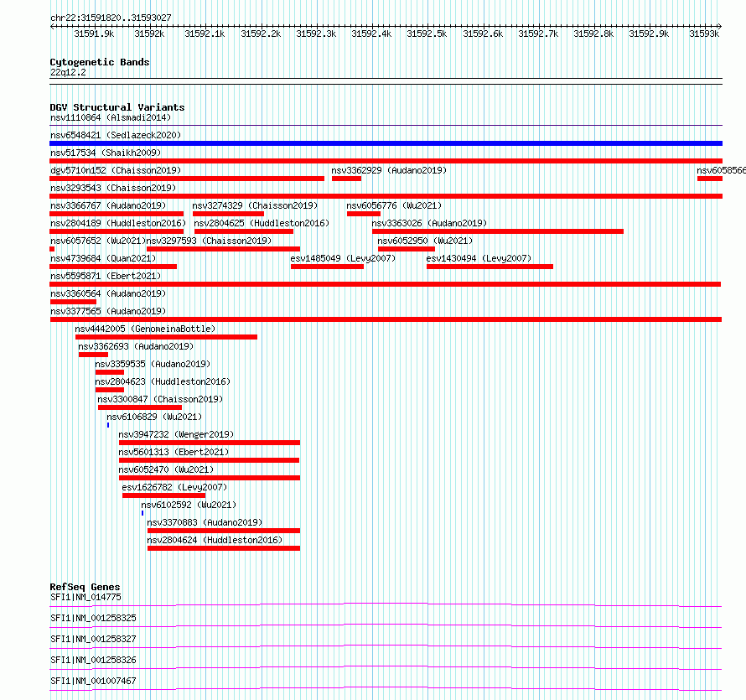This screenshot has width=746, height=700.
Task: Click nsv5601313 (Ebert2021) label
Action: point(174,452)
